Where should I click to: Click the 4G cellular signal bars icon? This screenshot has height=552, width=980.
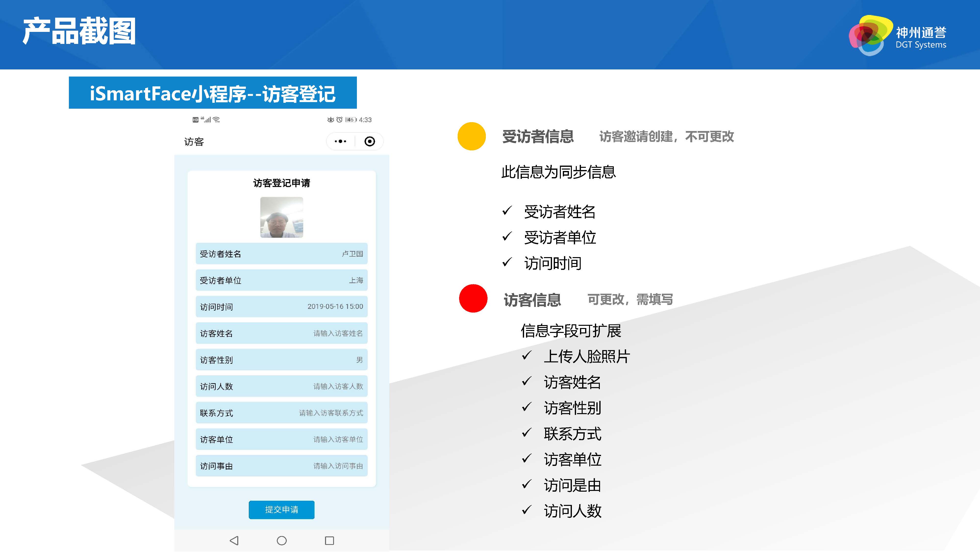[206, 119]
